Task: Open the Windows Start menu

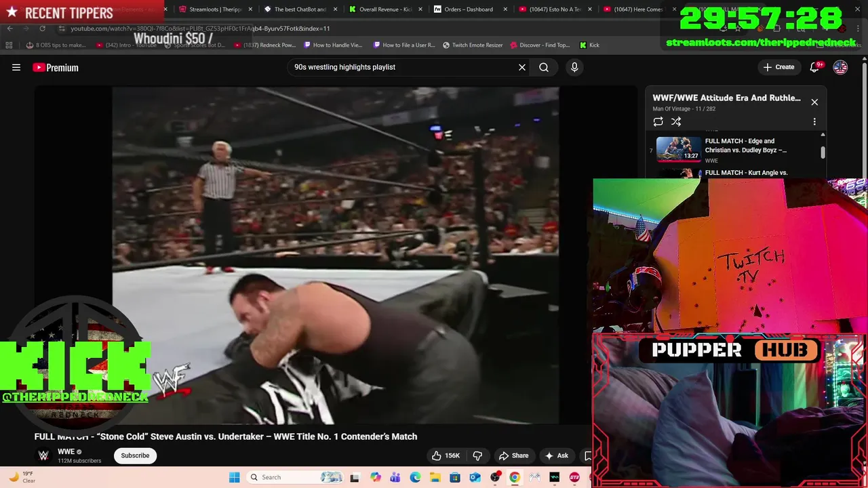Action: point(235,477)
